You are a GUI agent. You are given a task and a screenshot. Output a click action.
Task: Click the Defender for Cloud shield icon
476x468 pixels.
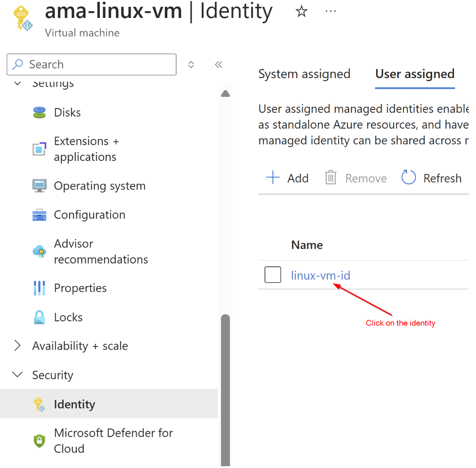[x=39, y=441]
